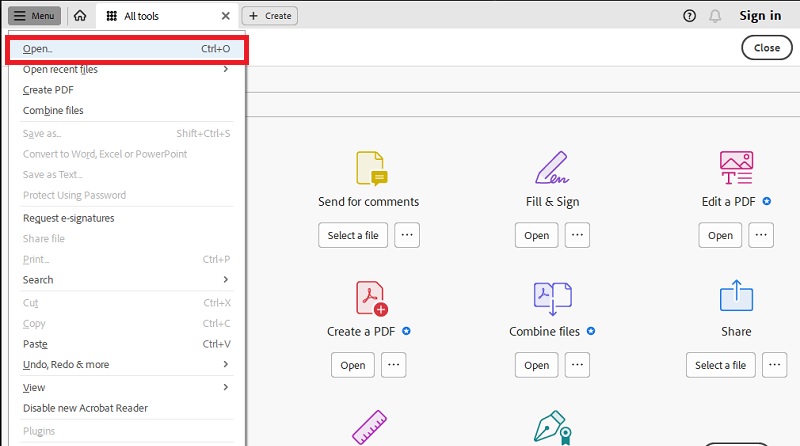Click the blue star badge beside Create a PDF
Viewport: 800px width, 446px height.
(406, 331)
